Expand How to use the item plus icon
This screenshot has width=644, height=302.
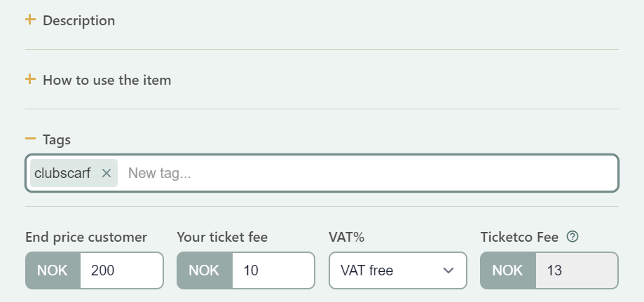pyautogui.click(x=30, y=79)
